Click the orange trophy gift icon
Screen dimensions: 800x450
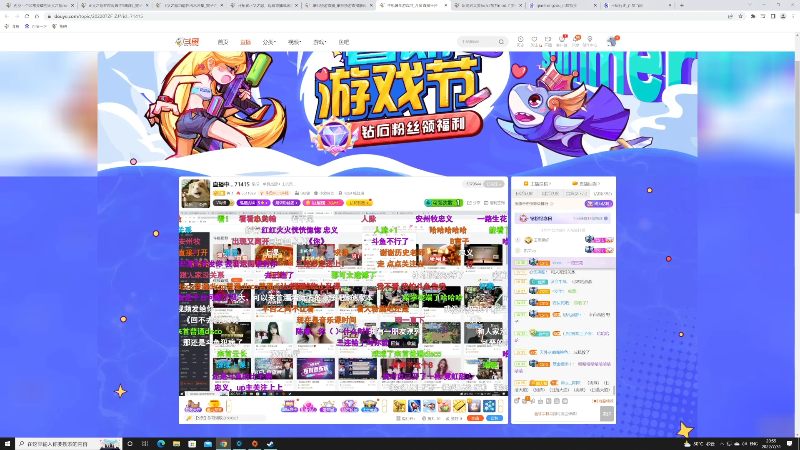[214, 406]
